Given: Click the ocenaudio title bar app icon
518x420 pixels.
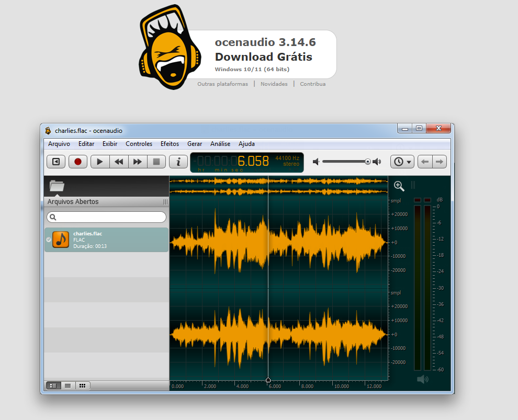Looking at the screenshot, I should point(48,131).
